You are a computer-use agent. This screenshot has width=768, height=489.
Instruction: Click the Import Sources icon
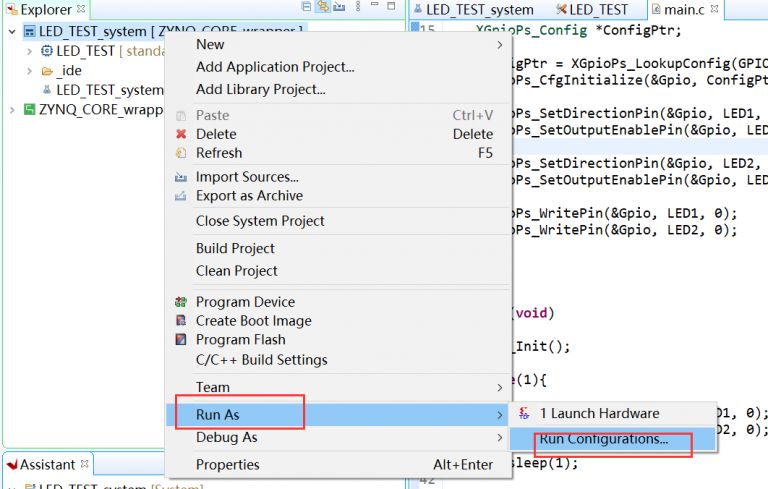coord(181,177)
